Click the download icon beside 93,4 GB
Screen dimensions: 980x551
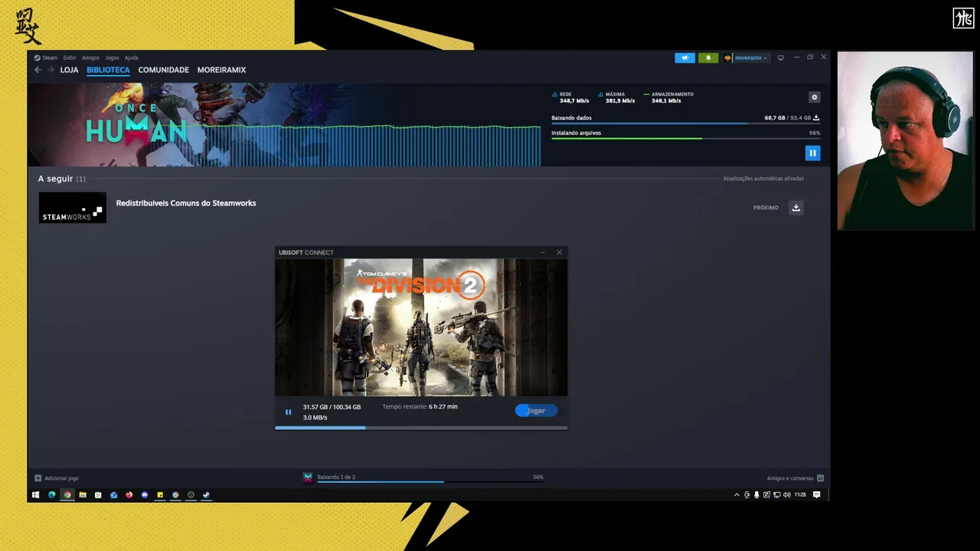click(x=816, y=118)
